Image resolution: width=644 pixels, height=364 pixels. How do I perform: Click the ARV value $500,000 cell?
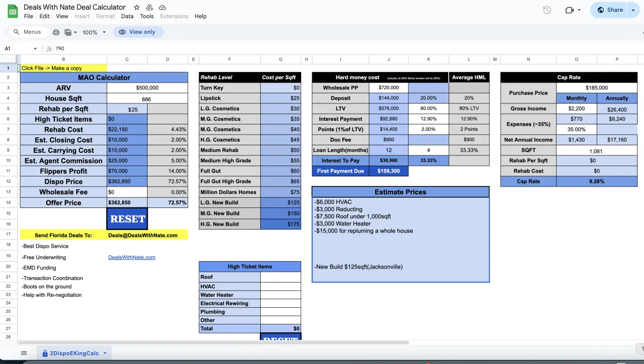pos(148,88)
